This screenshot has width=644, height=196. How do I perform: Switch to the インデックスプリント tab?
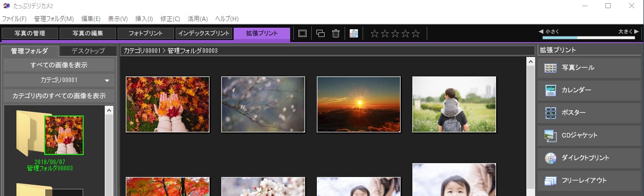coord(204,34)
